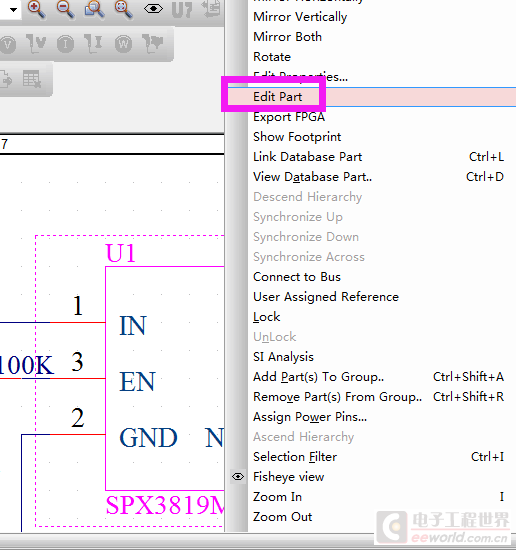Expand the dropdown arrow in the toolbar
Image resolution: width=516 pixels, height=550 pixels.
pyautogui.click(x=13, y=9)
